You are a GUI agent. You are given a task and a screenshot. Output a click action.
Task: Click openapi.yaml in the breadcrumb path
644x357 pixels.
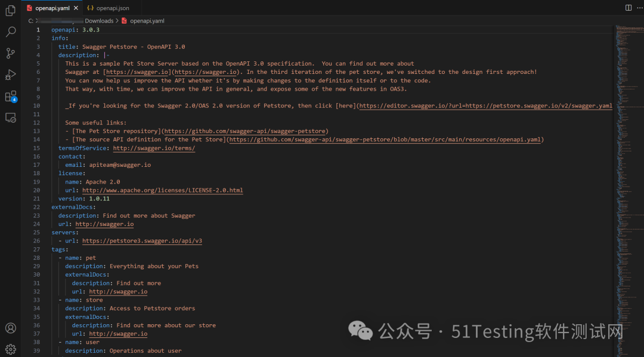[x=147, y=21]
